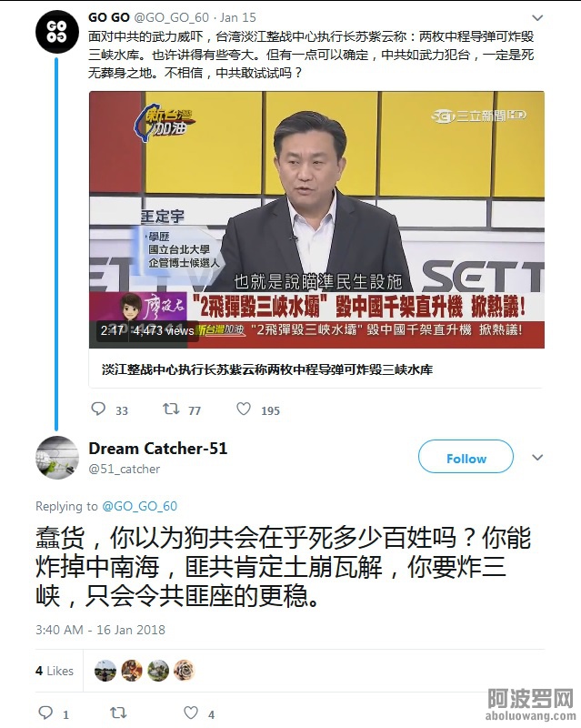
Task: Play the SET news video thumbnail
Action: (317, 219)
